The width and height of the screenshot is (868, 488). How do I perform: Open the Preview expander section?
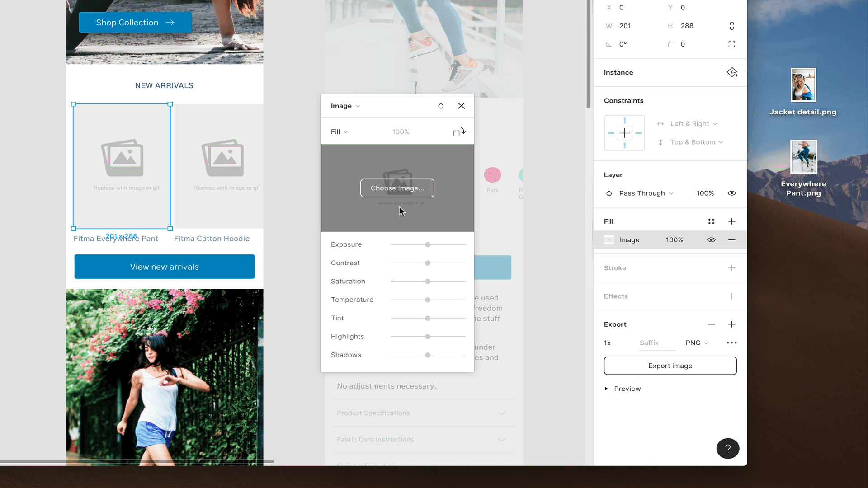608,389
